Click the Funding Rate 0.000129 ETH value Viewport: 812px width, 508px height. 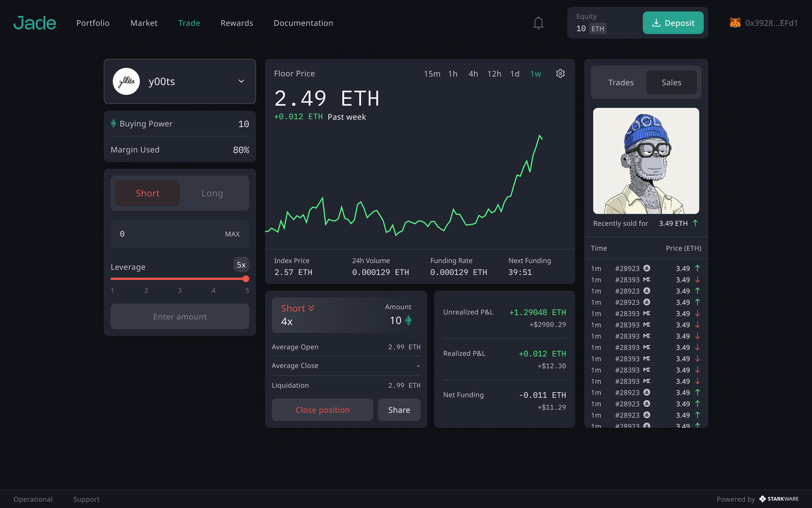click(459, 272)
